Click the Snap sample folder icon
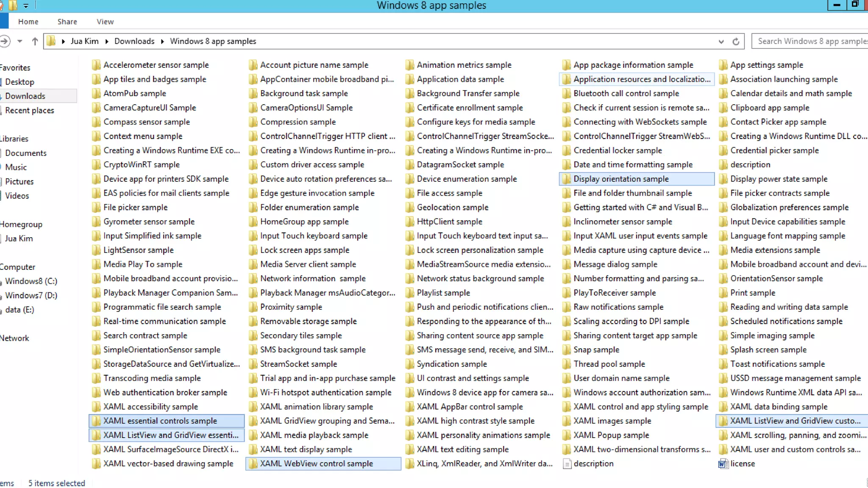868x488 pixels. (x=567, y=350)
